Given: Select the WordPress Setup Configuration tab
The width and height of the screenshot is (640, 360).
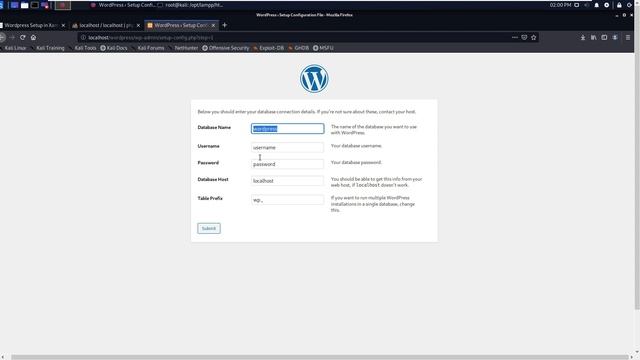Looking at the screenshot, I should [x=181, y=25].
